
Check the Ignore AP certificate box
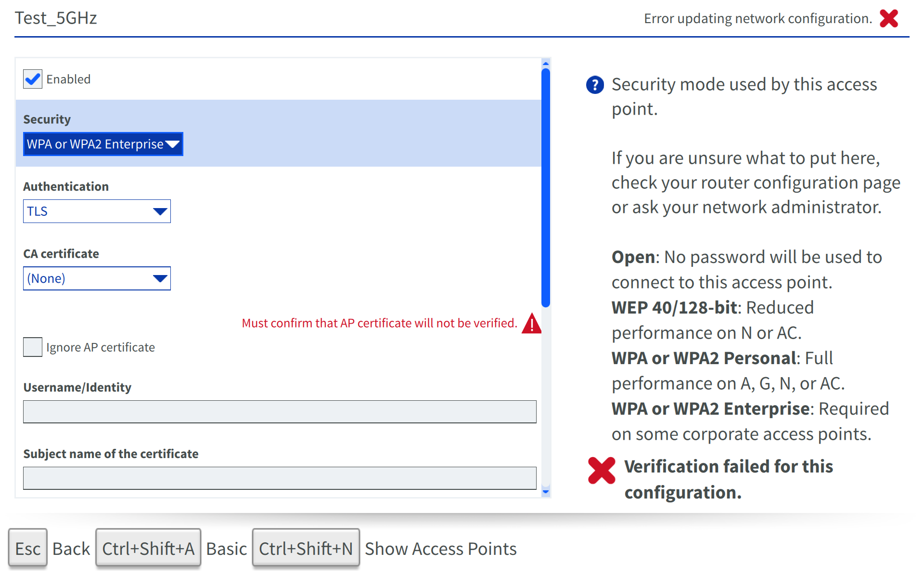coord(33,347)
